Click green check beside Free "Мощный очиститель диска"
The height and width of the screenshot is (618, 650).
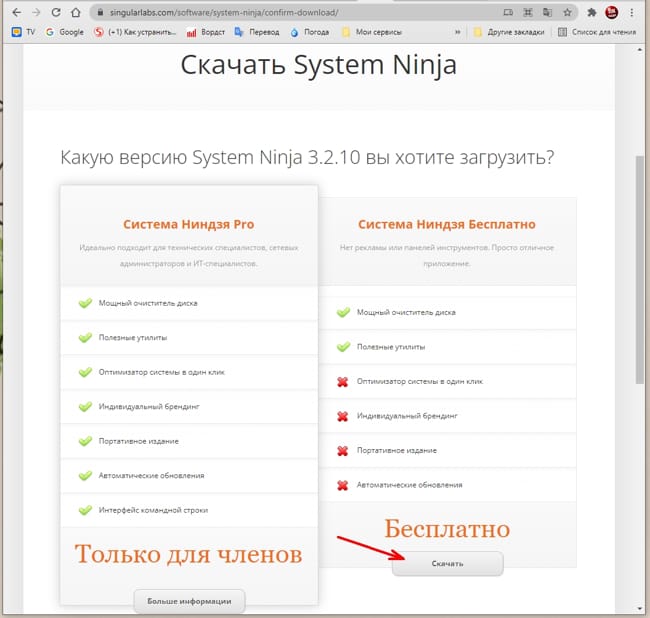343,312
